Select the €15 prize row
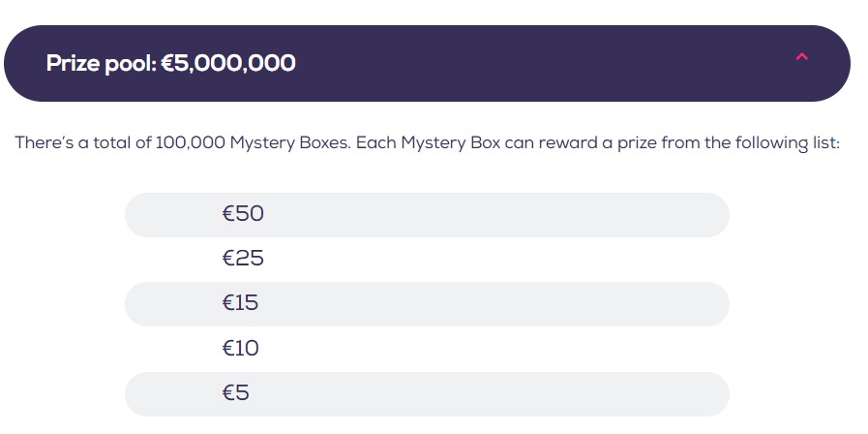This screenshot has width=868, height=434. pos(426,303)
